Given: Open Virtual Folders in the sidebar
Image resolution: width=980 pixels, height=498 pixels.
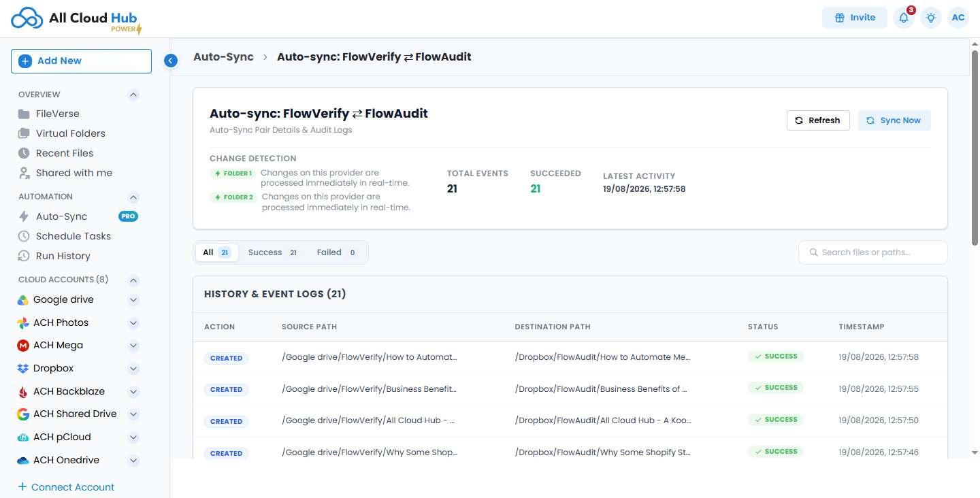Looking at the screenshot, I should tap(71, 133).
